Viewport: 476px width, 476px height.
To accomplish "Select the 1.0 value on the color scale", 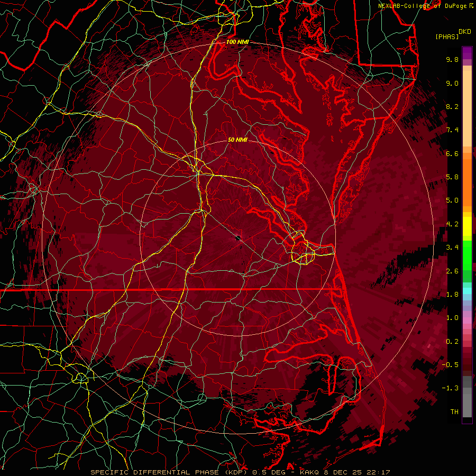I will 452,318.
